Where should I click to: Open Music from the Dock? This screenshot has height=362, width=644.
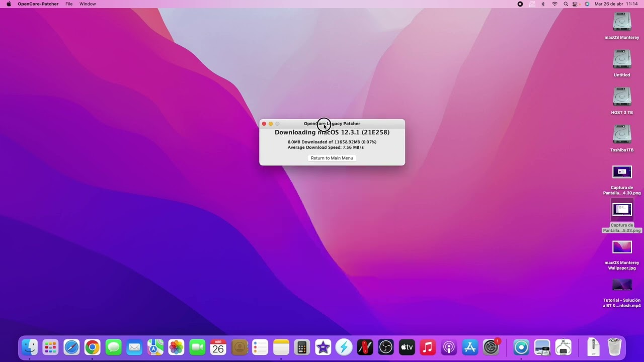(428, 347)
